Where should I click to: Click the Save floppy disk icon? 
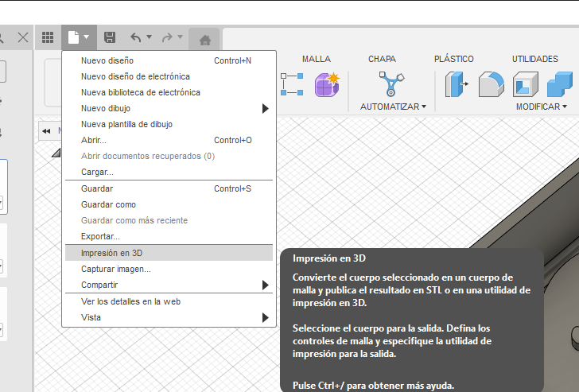(110, 37)
